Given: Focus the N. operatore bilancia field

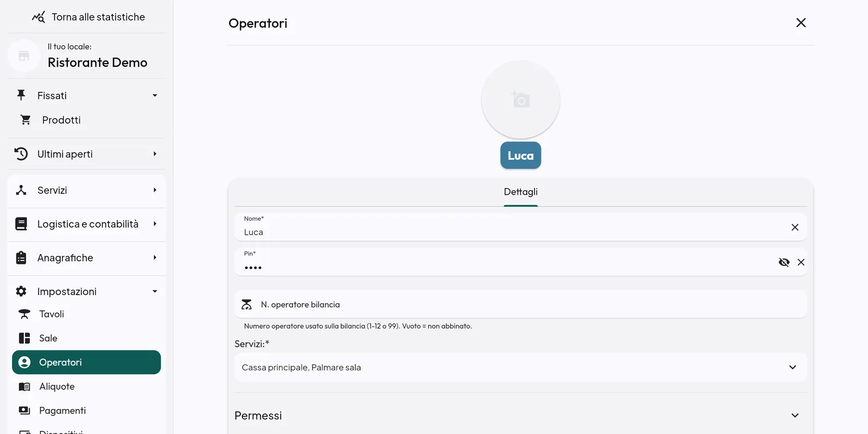Looking at the screenshot, I should tap(521, 304).
